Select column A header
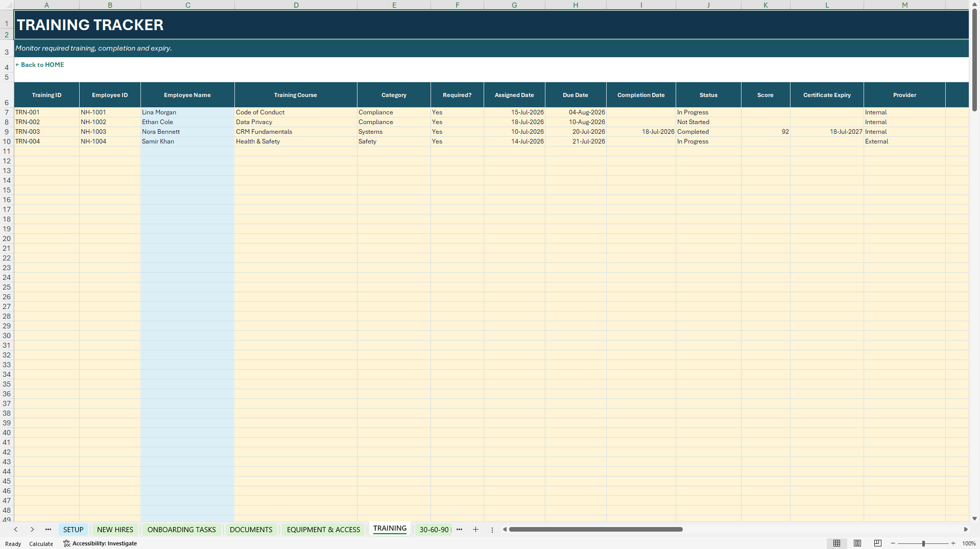 click(x=46, y=5)
